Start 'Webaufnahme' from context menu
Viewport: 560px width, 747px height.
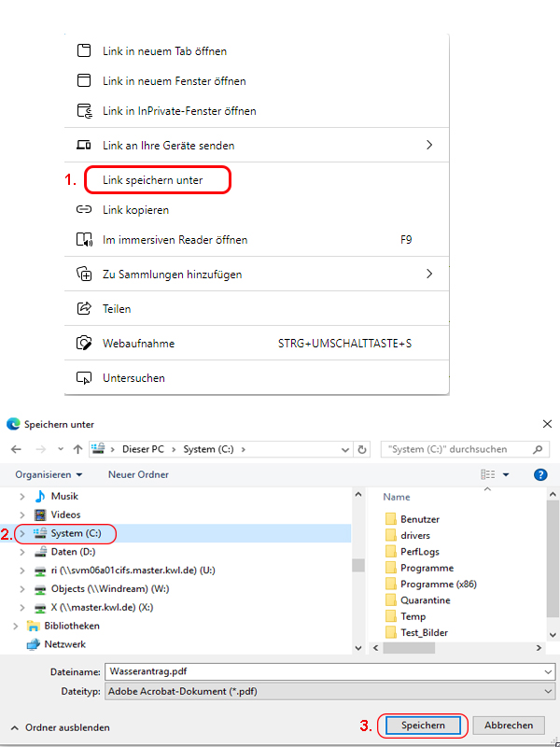pos(256,344)
